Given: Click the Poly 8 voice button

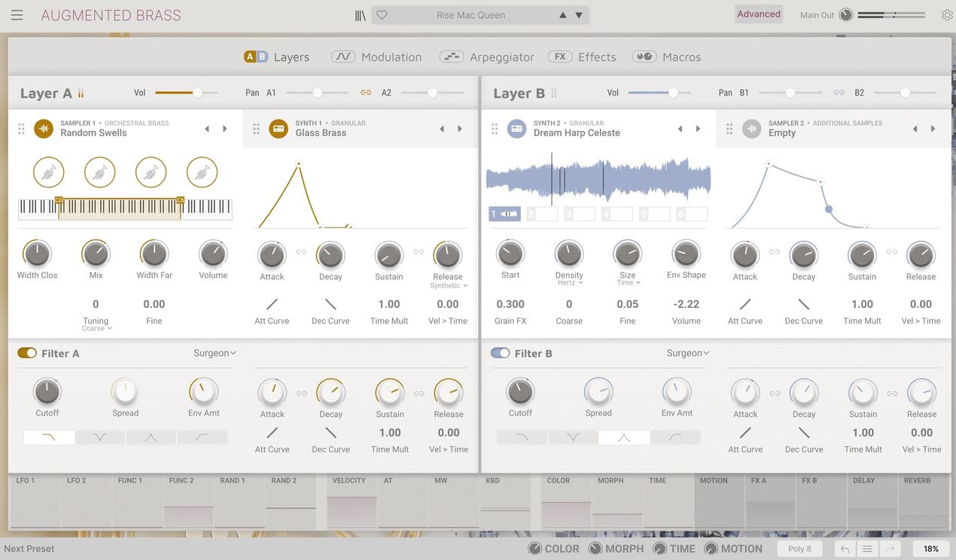Looking at the screenshot, I should [799, 549].
